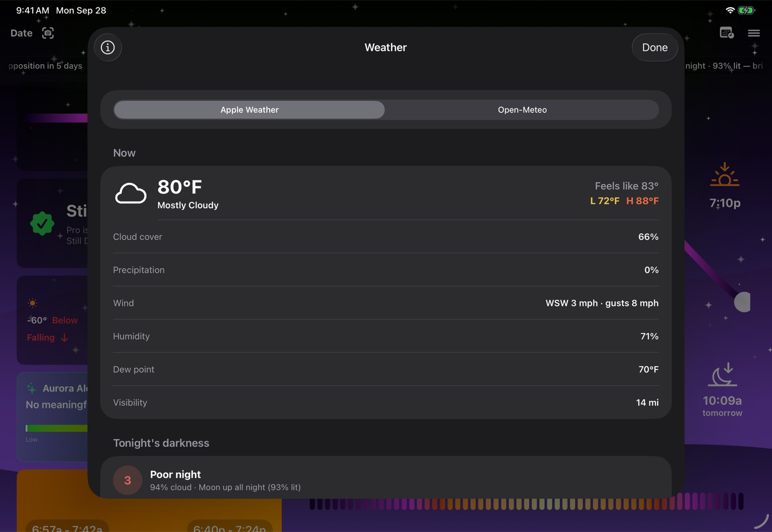Select the Precipitation 0% row
This screenshot has height=532, width=772.
tap(386, 270)
